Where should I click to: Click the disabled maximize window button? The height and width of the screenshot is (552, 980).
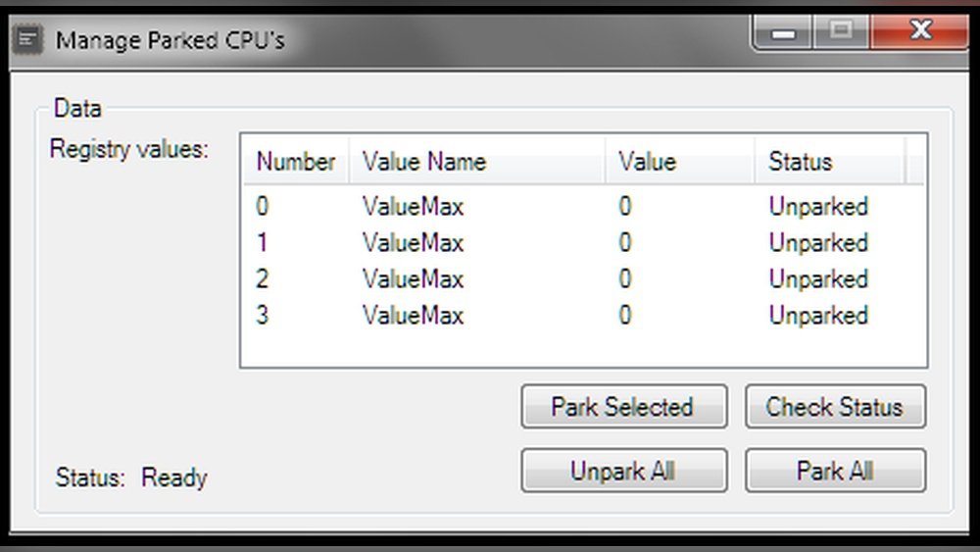point(840,33)
